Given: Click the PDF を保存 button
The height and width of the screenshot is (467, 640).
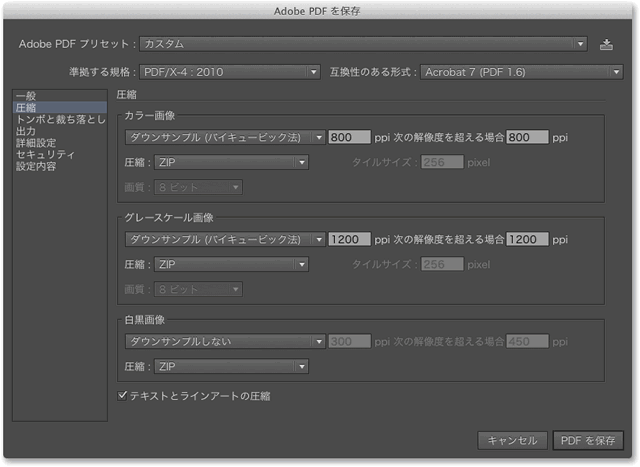Looking at the screenshot, I should pos(588,440).
